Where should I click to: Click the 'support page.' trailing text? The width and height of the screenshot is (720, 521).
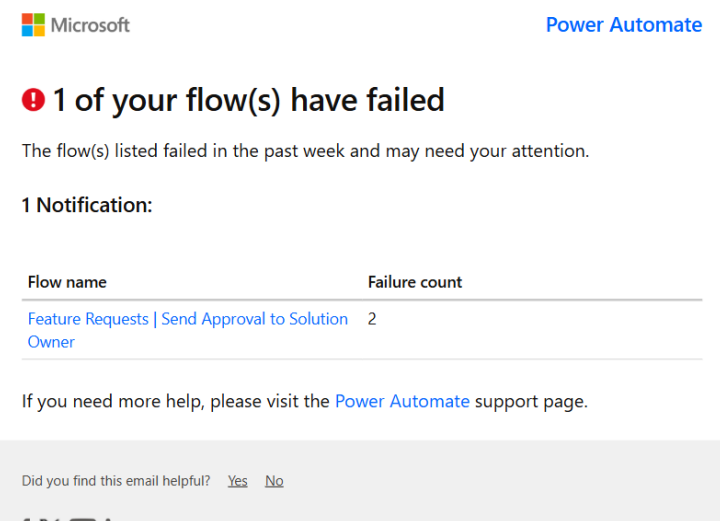coord(531,401)
